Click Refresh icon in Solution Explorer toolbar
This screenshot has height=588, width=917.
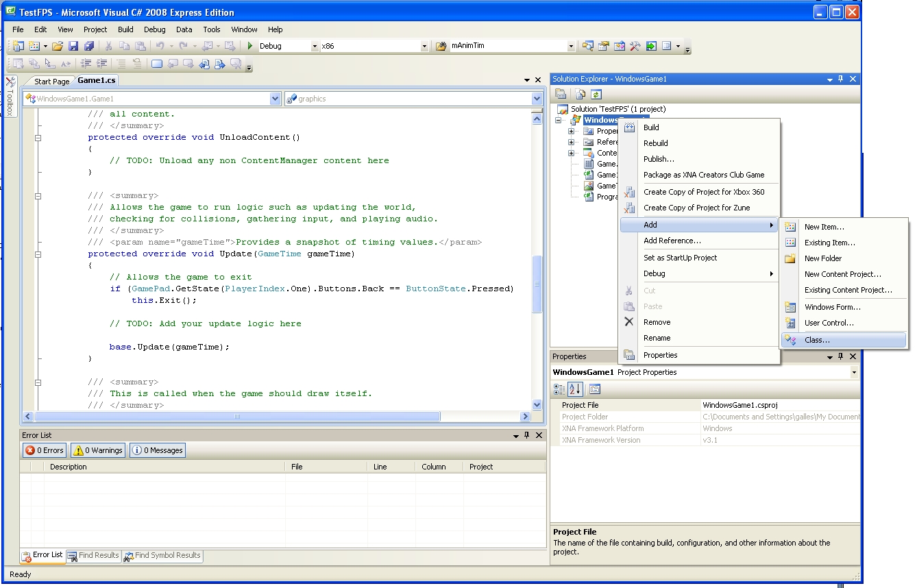[x=596, y=95]
